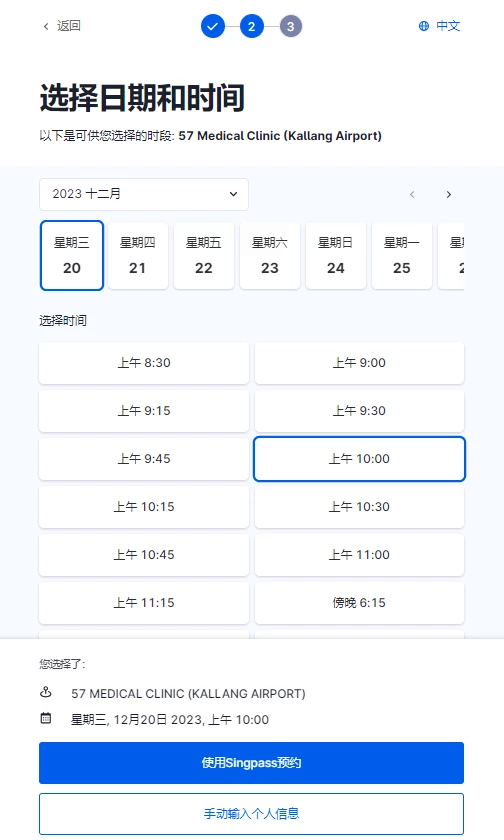The image size is (504, 840).
Task: Switch language via 中文 link
Action: point(448,26)
